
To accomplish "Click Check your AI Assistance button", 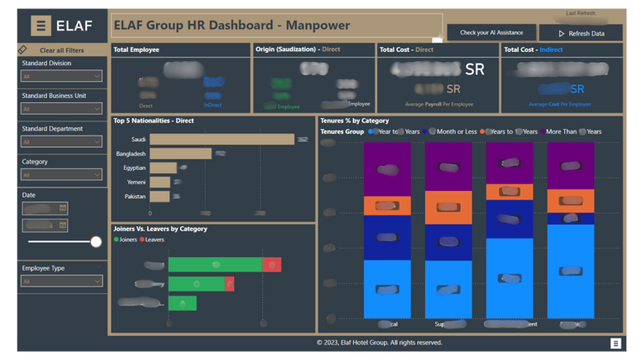I will click(491, 33).
